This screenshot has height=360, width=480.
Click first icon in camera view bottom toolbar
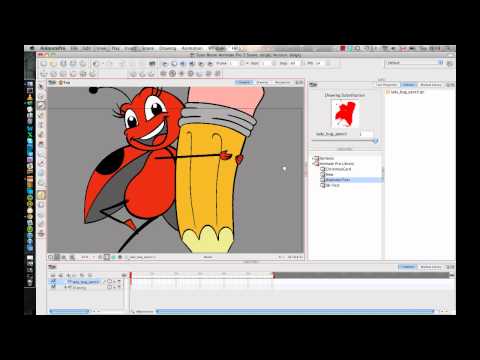(x=51, y=257)
